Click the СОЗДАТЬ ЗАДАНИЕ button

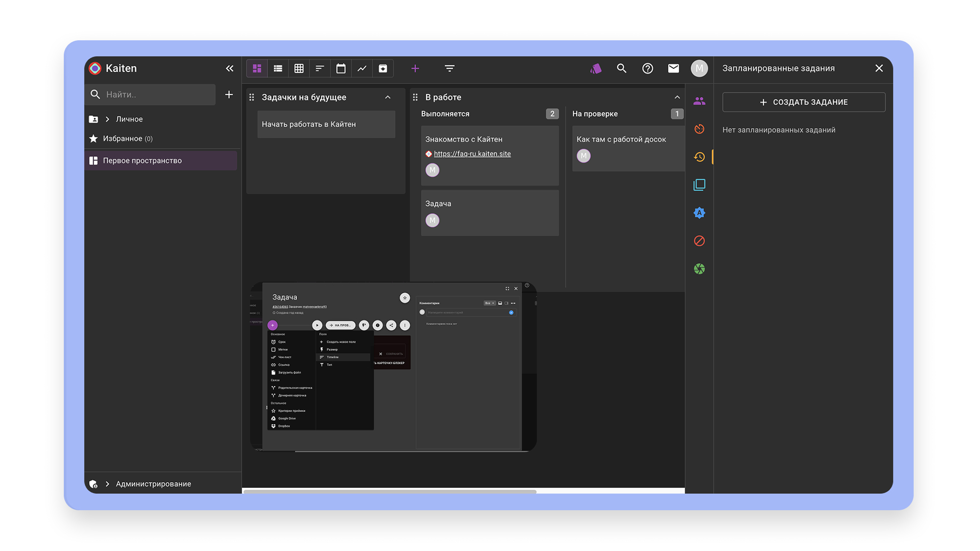pos(803,102)
